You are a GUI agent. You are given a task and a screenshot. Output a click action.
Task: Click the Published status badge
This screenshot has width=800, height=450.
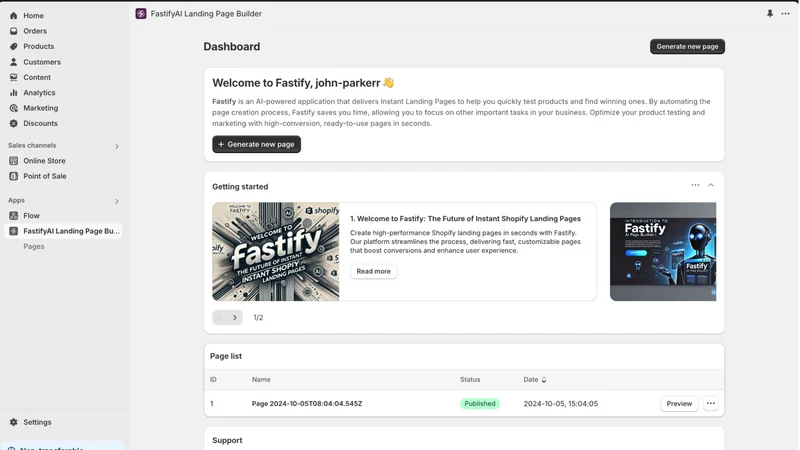pos(480,404)
